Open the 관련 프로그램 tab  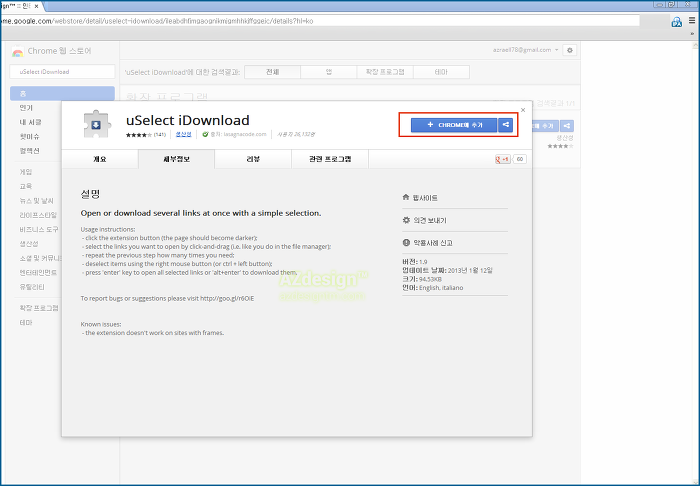click(330, 159)
